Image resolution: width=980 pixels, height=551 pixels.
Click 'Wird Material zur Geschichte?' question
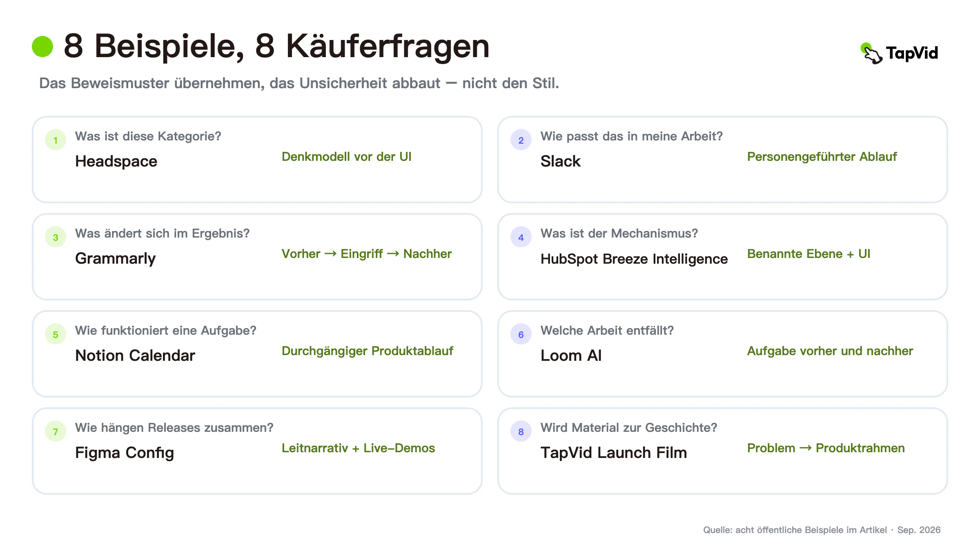(628, 428)
